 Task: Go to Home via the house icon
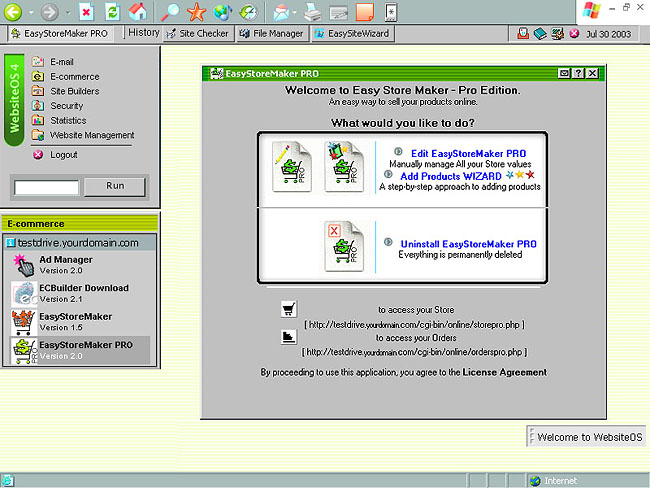click(x=138, y=11)
